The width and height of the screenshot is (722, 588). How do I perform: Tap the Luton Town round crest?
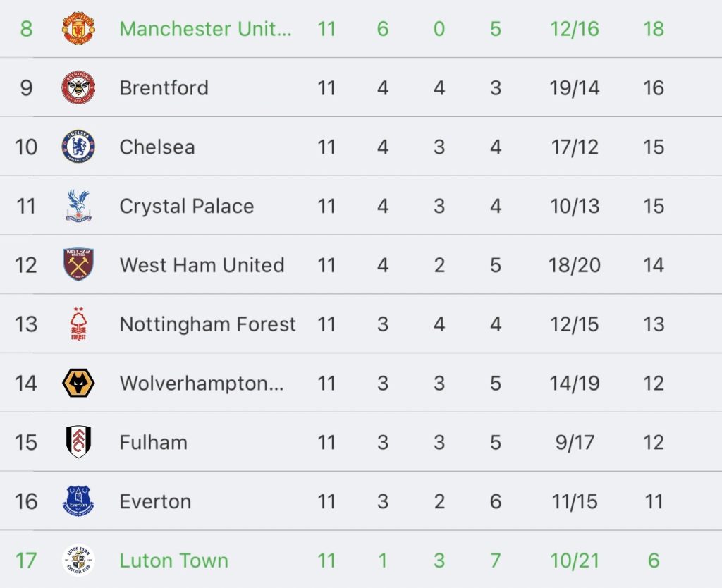pos(78,561)
